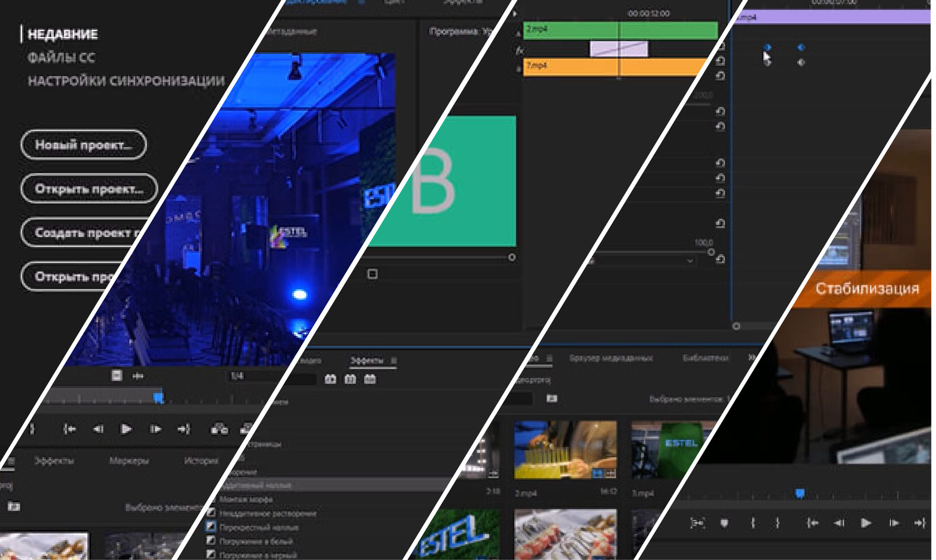This screenshot has width=936, height=560.
Task: Step back one frame under the nightclub preview
Action: pyautogui.click(x=98, y=429)
